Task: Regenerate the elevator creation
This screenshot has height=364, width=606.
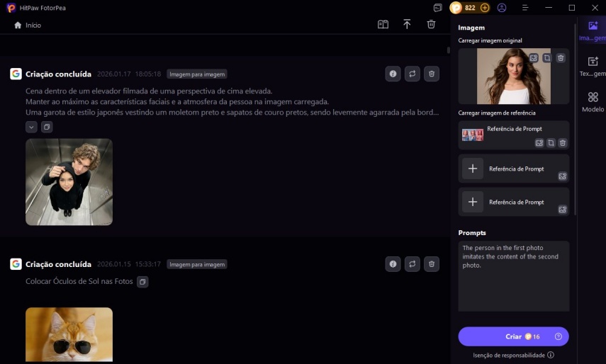Action: pyautogui.click(x=413, y=74)
